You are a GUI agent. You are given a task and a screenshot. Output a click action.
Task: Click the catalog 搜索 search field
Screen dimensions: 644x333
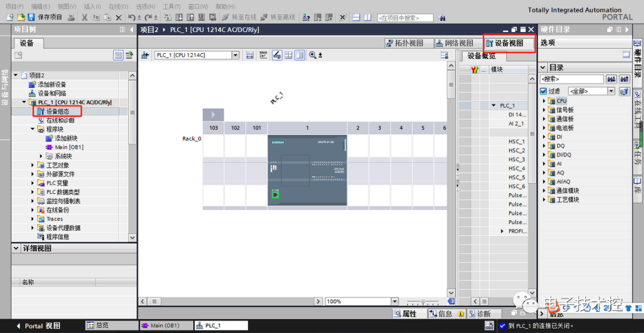(x=571, y=79)
